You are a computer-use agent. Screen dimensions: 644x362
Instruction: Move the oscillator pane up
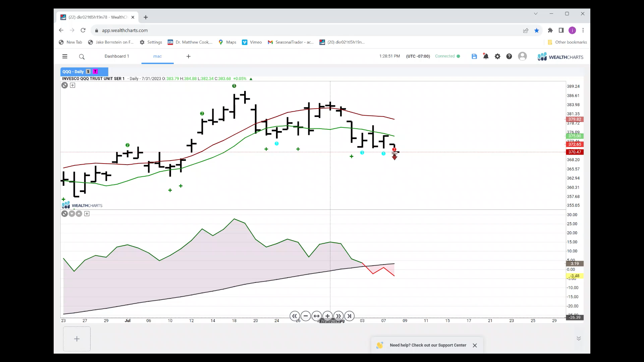[x=79, y=214]
